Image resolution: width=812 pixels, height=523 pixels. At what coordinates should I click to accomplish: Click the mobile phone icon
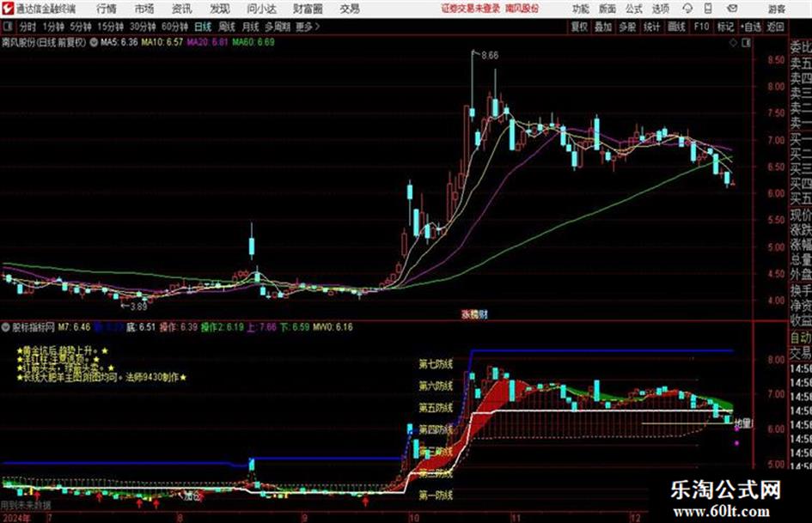708,9
